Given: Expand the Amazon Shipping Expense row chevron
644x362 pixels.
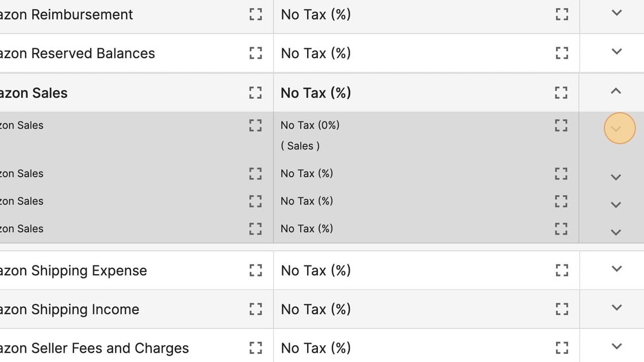Looking at the screenshot, I should pyautogui.click(x=616, y=268).
